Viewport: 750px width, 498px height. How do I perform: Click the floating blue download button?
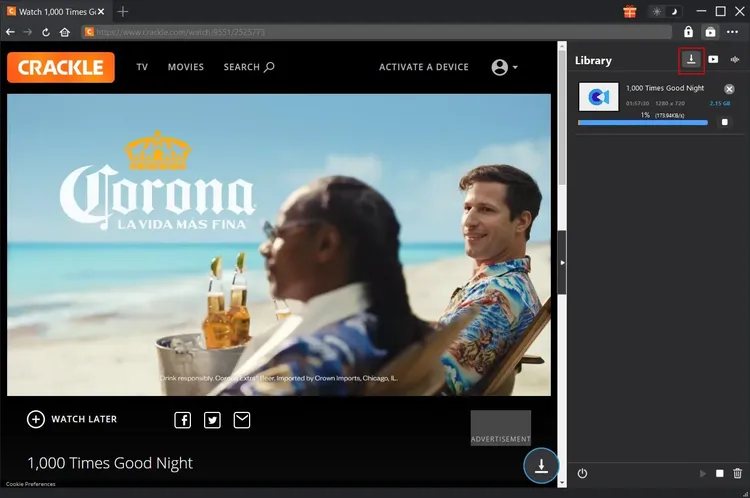point(540,465)
